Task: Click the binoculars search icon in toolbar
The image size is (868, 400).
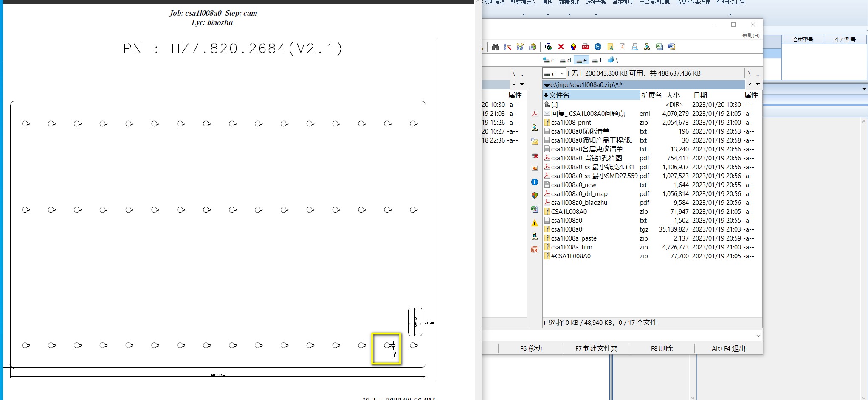Action: 495,47
